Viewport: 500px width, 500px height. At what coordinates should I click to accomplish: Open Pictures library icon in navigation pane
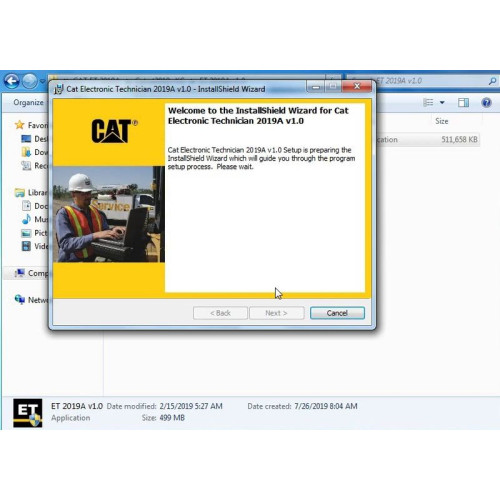(x=26, y=233)
